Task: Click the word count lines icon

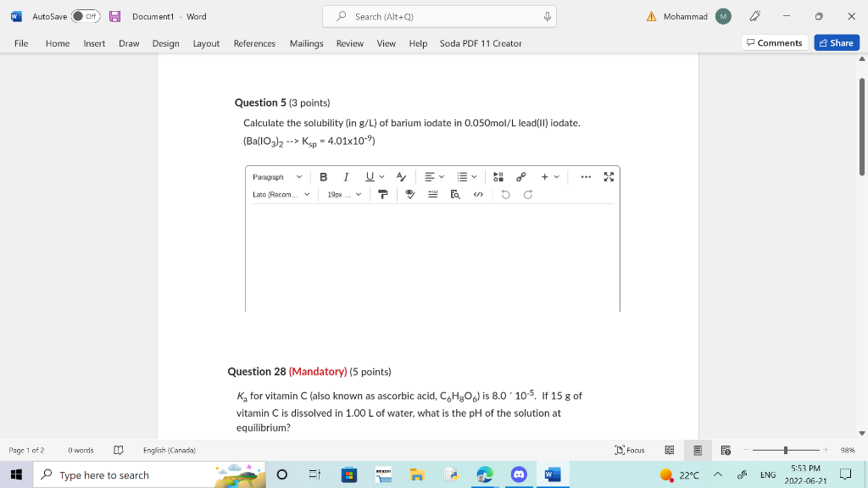Action: click(433, 195)
